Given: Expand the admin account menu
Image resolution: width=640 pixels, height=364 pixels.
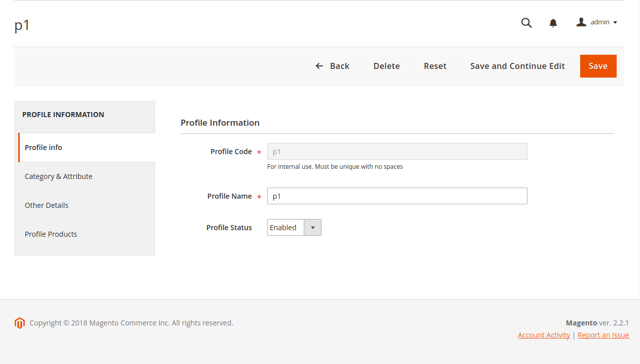Looking at the screenshot, I should click(597, 22).
